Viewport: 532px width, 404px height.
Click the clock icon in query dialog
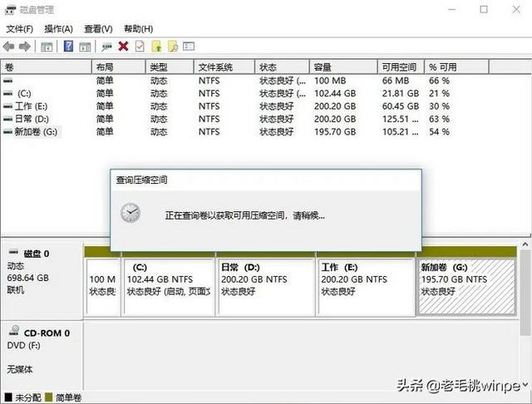(131, 213)
